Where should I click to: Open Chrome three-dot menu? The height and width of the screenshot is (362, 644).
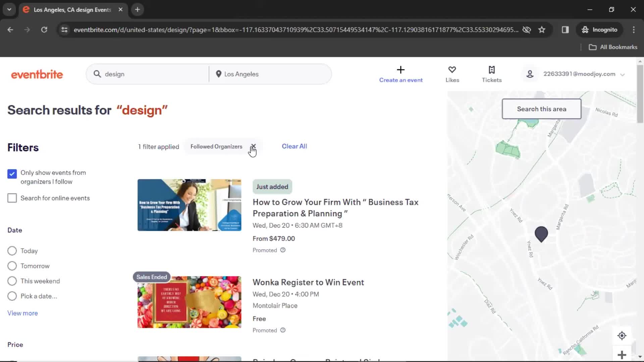(634, 30)
